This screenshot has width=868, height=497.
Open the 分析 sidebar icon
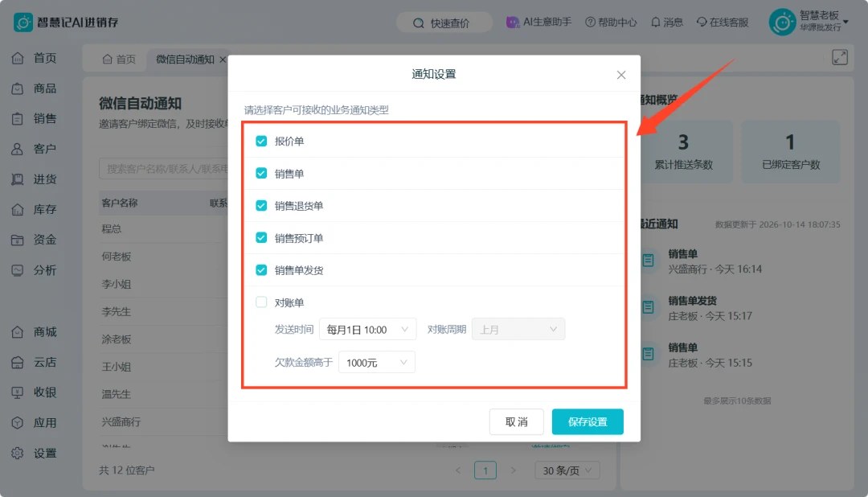pos(18,270)
